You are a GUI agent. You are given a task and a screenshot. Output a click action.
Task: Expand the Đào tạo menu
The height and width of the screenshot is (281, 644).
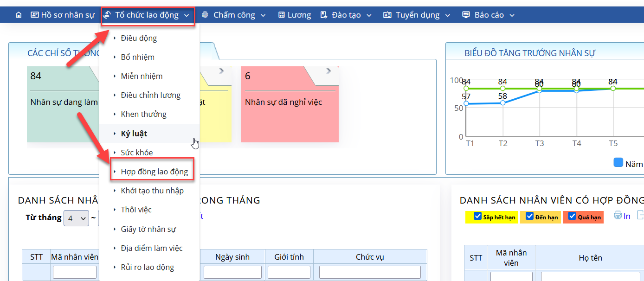click(346, 15)
